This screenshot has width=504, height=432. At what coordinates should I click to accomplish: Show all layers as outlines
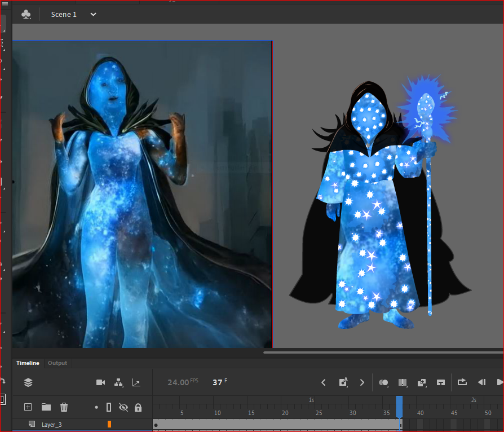[109, 407]
